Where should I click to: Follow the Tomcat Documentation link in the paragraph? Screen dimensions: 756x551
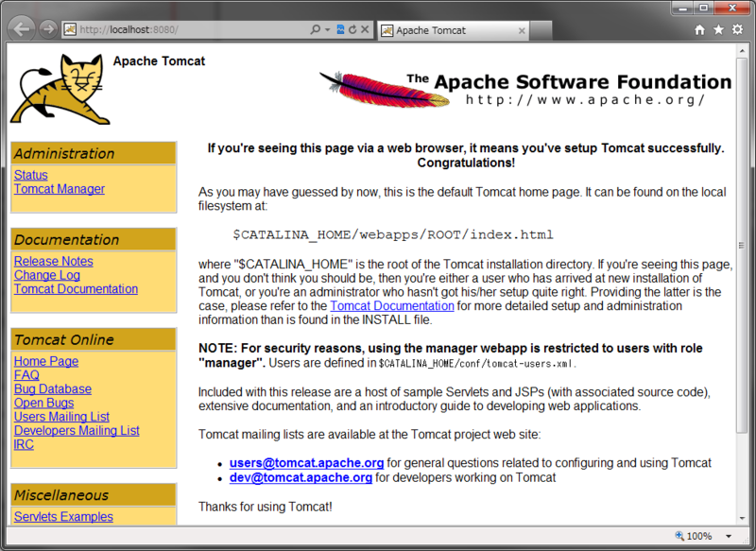coord(392,306)
